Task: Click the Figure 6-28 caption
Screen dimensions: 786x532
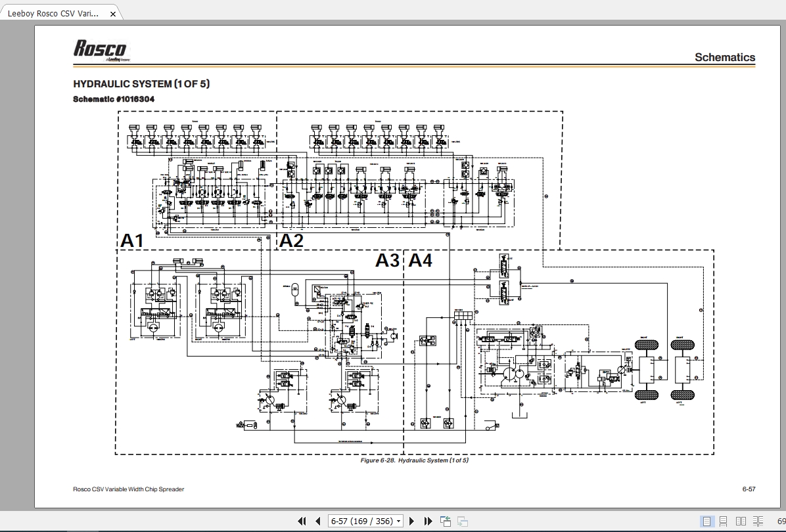Action: click(x=415, y=460)
